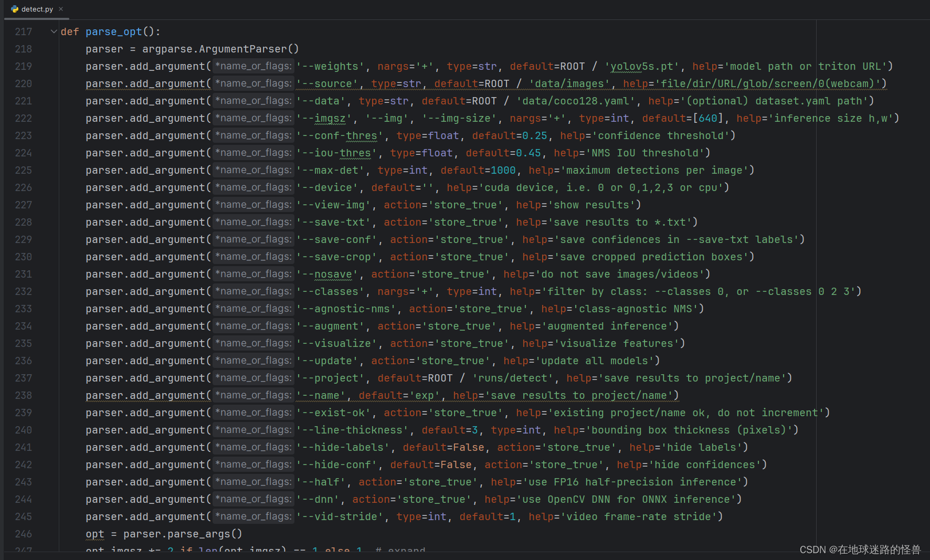The height and width of the screenshot is (560, 930).
Task: Click the '--save-txt' string argument
Action: coord(334,222)
